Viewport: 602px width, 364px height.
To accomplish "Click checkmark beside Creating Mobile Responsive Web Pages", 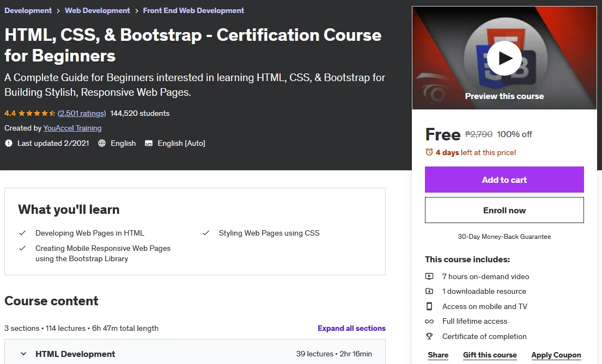I will click(x=23, y=248).
